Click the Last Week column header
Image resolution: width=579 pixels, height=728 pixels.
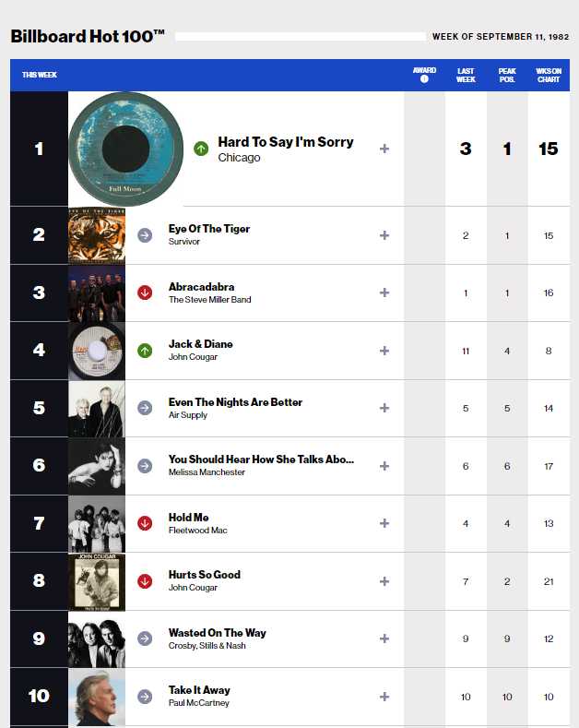tap(466, 76)
